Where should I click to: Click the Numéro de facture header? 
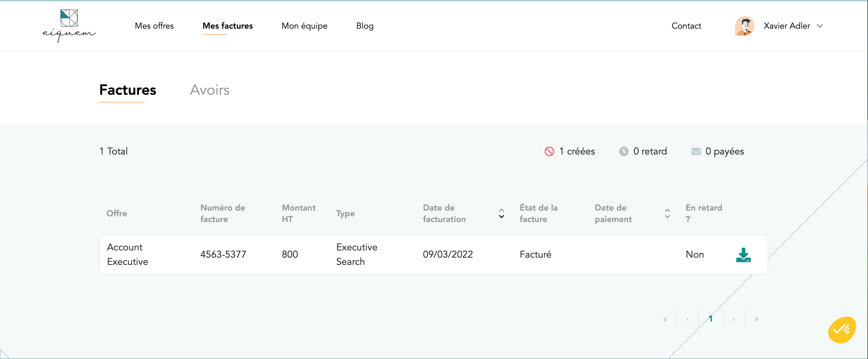point(222,213)
